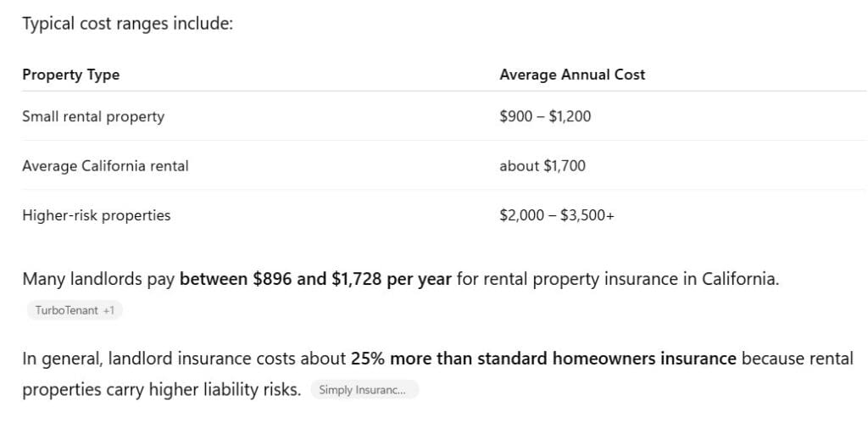Click the bold 25% more than standard text

tap(451, 359)
